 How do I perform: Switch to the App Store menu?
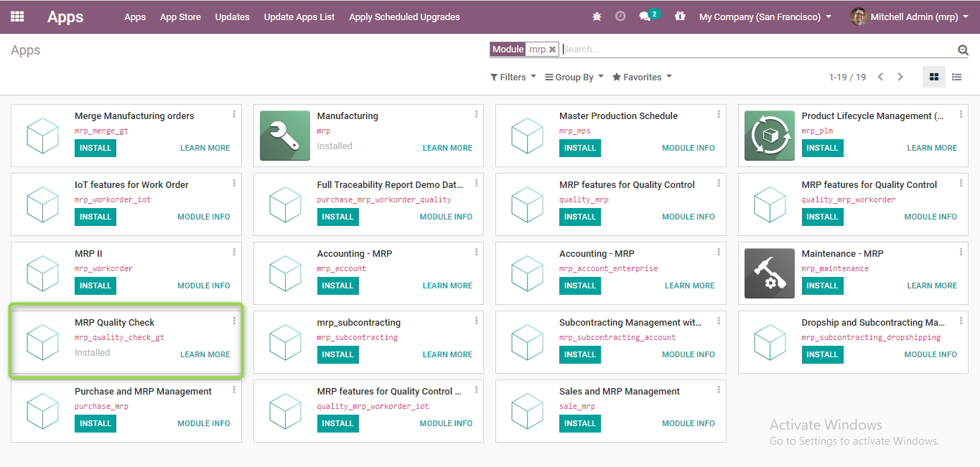coord(180,16)
